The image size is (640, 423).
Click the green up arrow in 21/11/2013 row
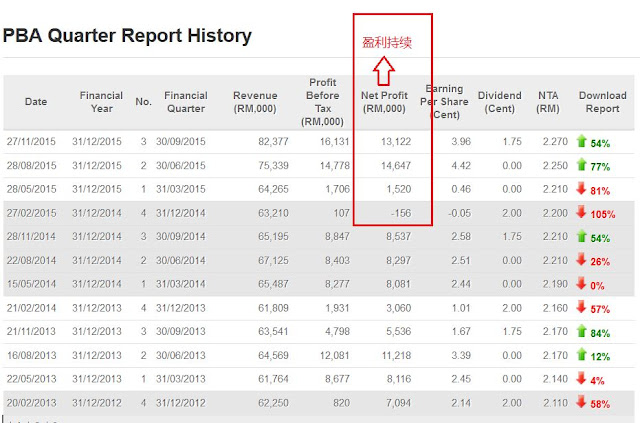(x=581, y=331)
